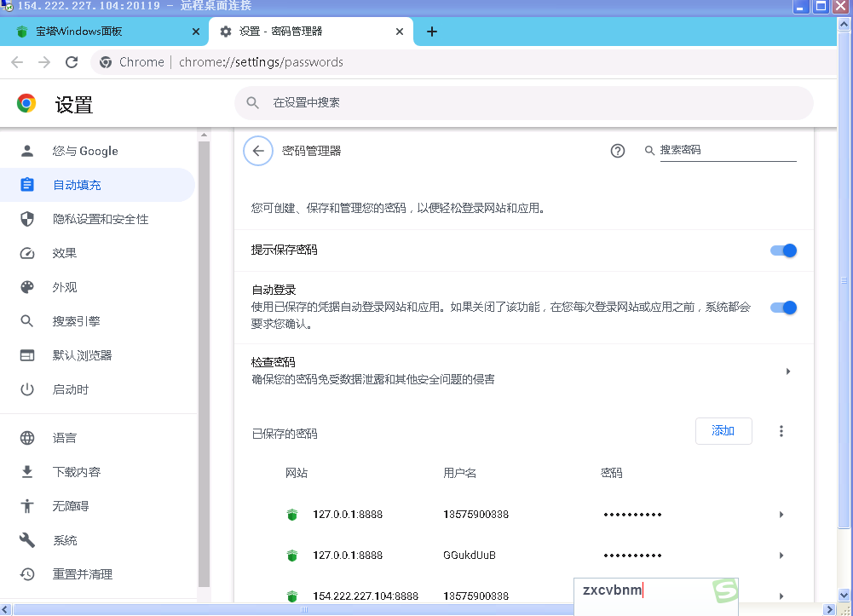Click the magnifier icon beside 搜索密码
Image resolution: width=853 pixels, height=616 pixels.
point(649,151)
